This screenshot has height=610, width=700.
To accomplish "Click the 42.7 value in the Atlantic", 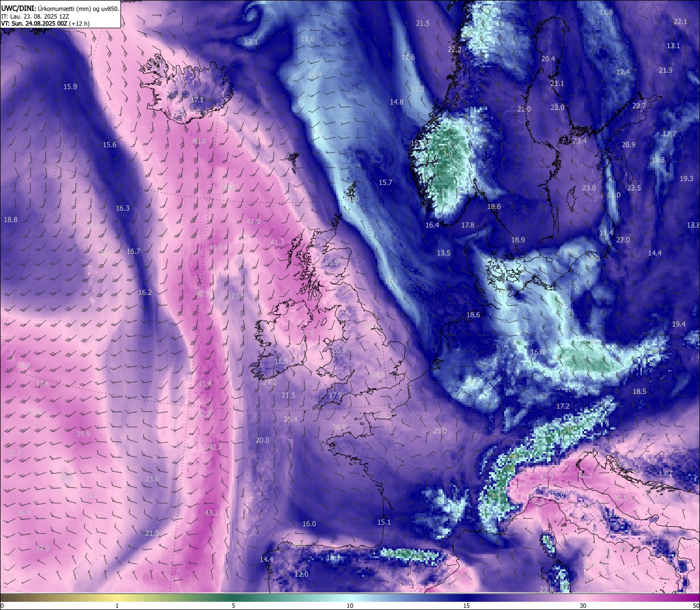I will tap(215, 447).
